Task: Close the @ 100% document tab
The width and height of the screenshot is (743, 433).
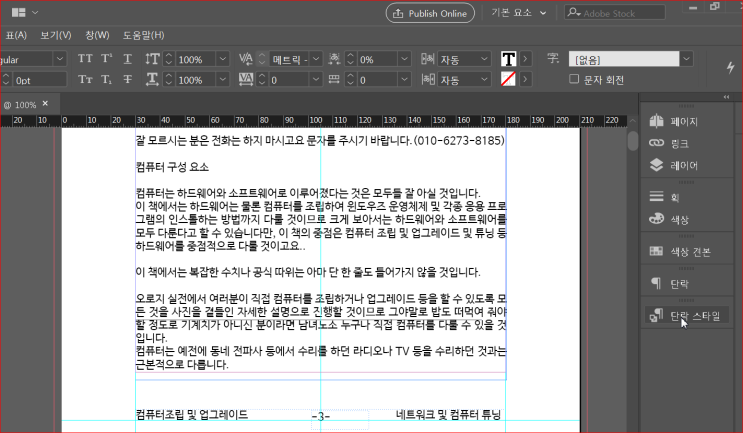Action: (45, 103)
